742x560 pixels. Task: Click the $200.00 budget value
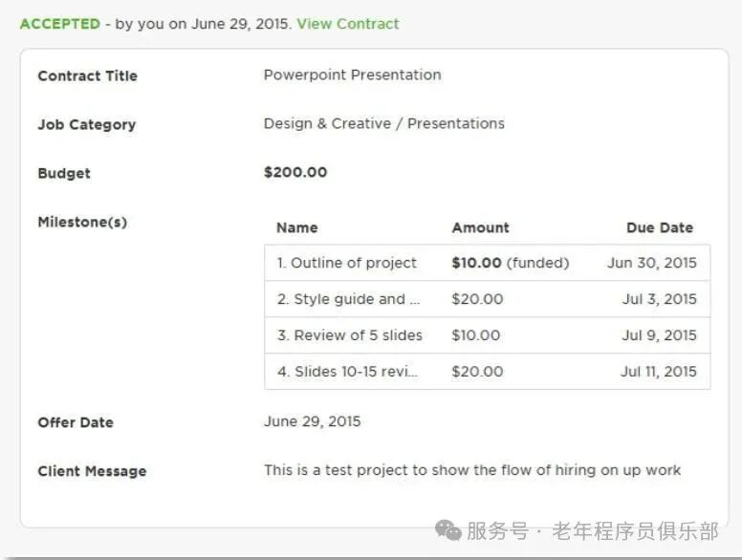[x=295, y=172]
